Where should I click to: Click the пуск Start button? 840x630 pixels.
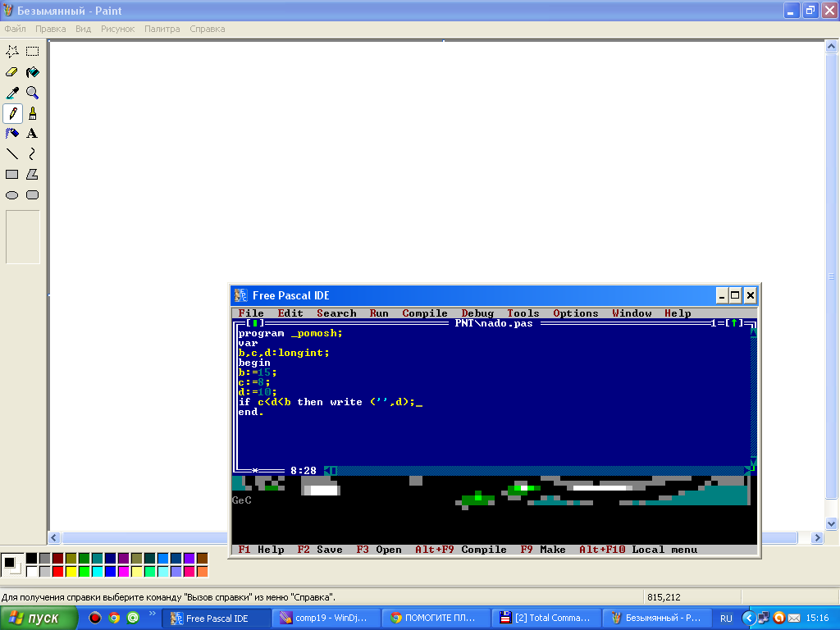point(39,618)
